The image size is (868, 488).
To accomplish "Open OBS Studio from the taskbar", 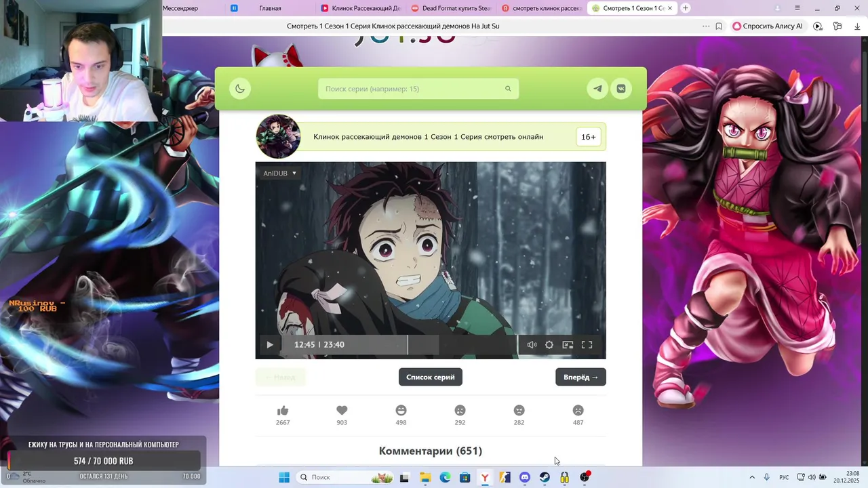I will pos(585,478).
